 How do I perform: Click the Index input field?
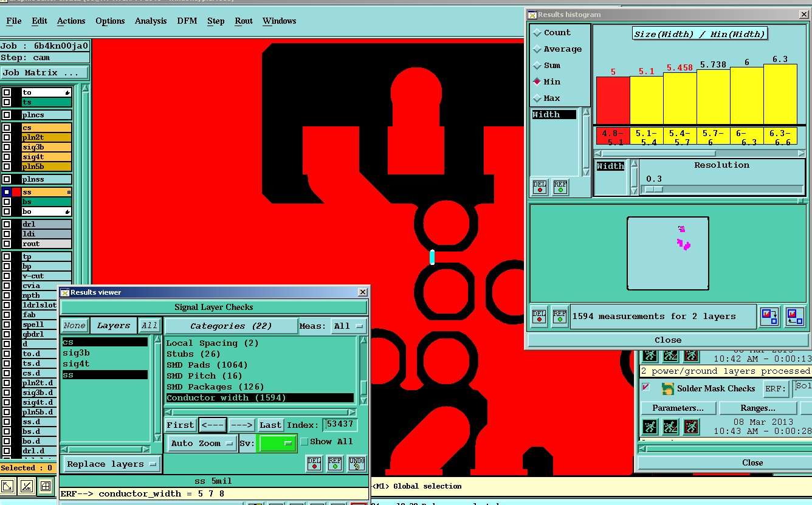click(x=340, y=424)
